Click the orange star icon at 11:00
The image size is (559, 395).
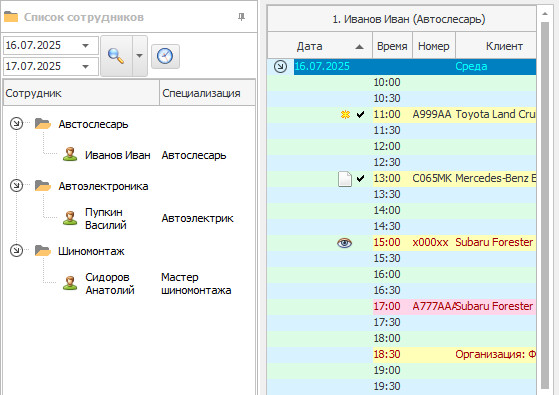tap(345, 114)
